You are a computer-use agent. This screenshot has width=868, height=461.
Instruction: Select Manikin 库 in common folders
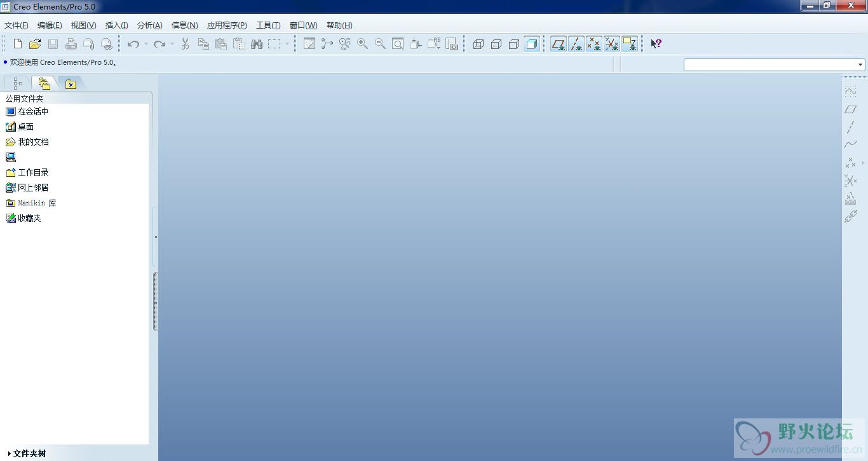31,203
